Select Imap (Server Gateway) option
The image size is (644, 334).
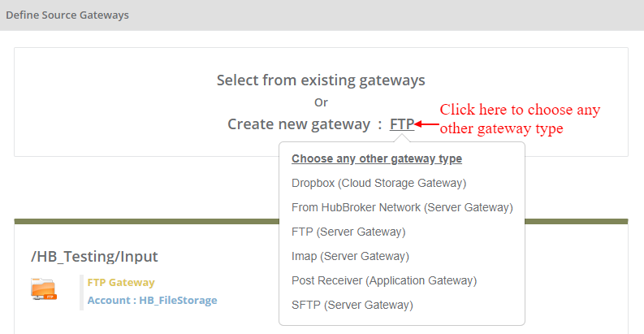pyautogui.click(x=350, y=256)
